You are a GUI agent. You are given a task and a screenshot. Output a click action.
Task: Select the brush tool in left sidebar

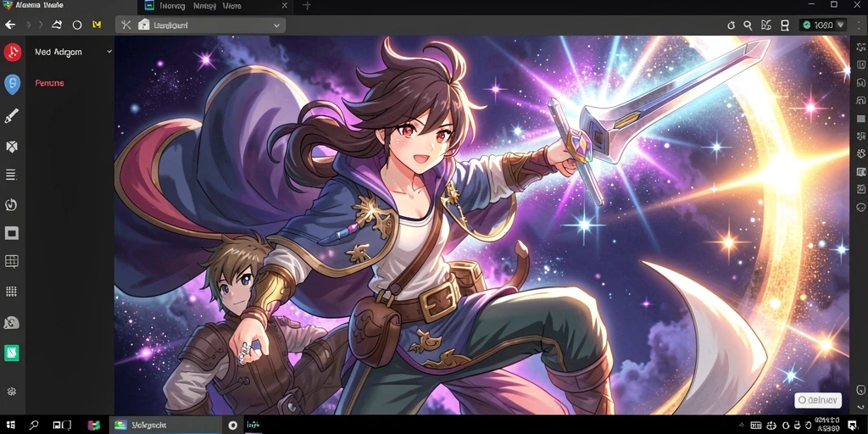(12, 115)
